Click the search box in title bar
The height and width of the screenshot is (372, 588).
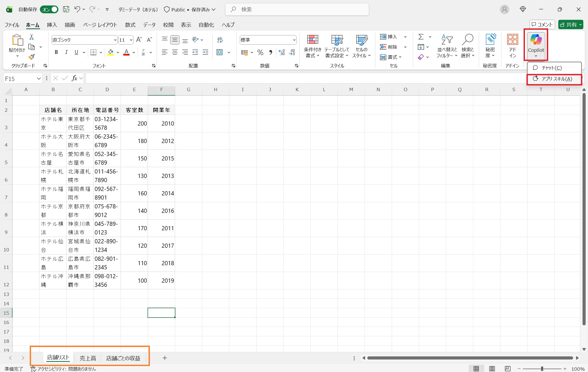(x=297, y=9)
